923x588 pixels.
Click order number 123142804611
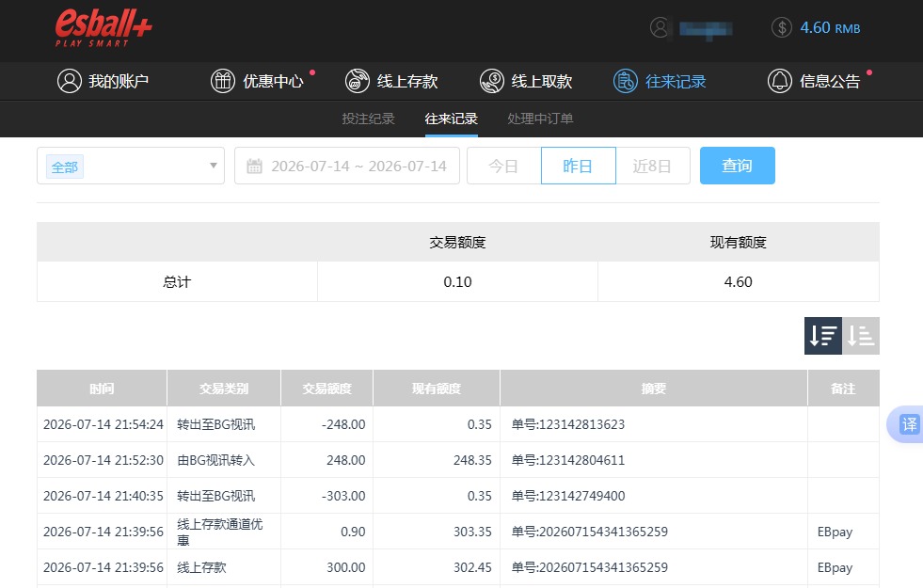[x=568, y=460]
